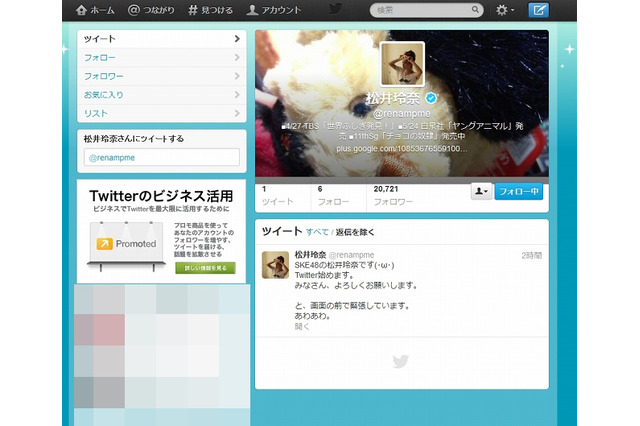Click the home icon in the top bar

(x=81, y=10)
